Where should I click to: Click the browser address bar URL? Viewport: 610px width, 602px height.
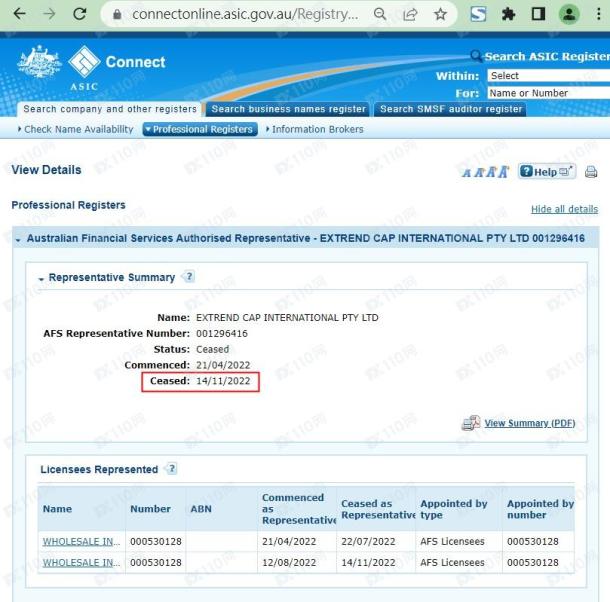(245, 14)
